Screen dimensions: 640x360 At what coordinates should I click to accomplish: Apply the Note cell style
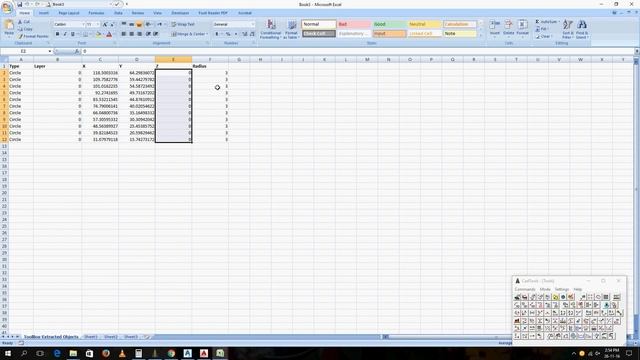(x=460, y=33)
